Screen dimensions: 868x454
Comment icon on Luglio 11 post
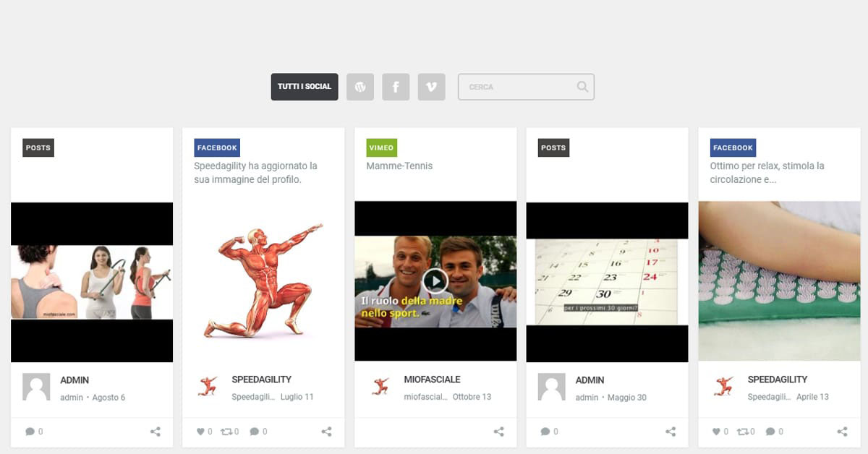(258, 432)
